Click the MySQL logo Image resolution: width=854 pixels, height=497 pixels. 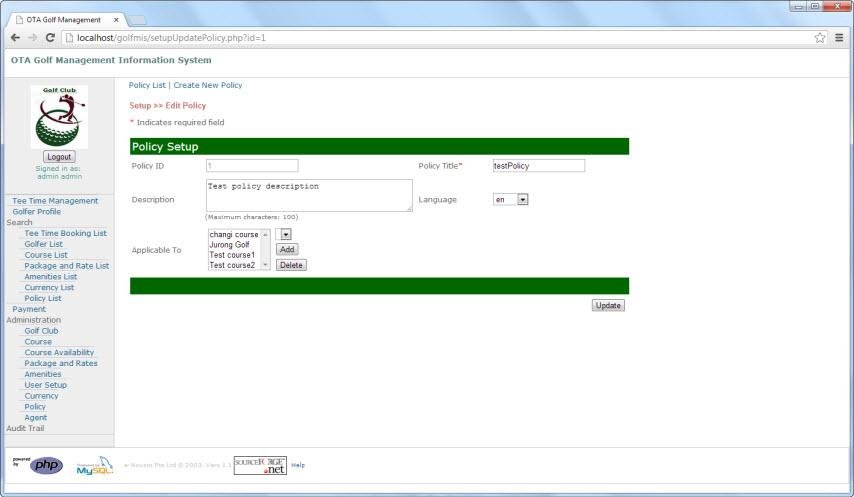95,465
